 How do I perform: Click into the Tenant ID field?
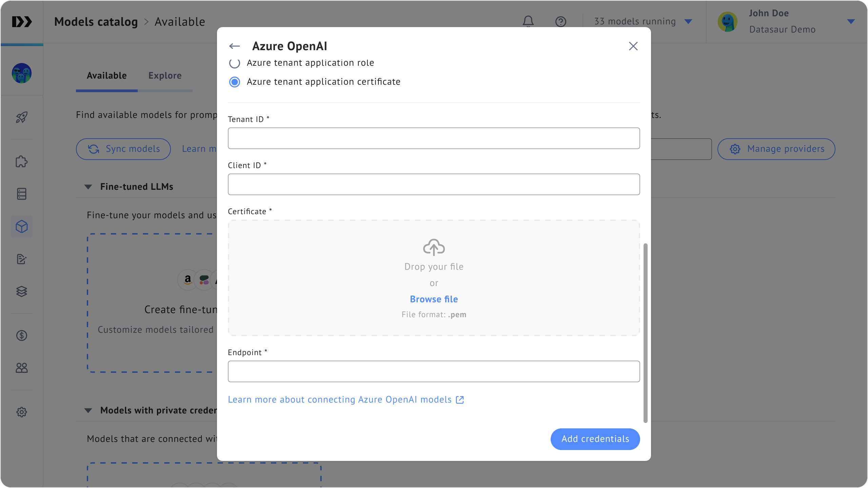(x=434, y=138)
